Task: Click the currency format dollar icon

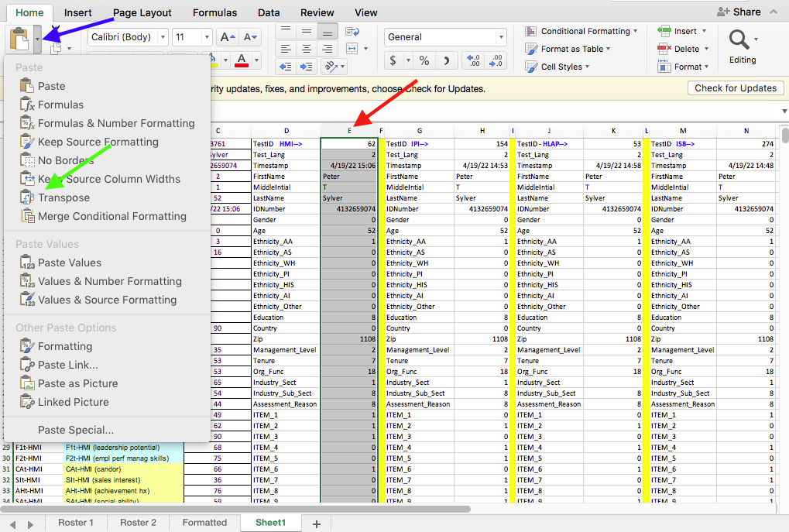Action: 393,60
